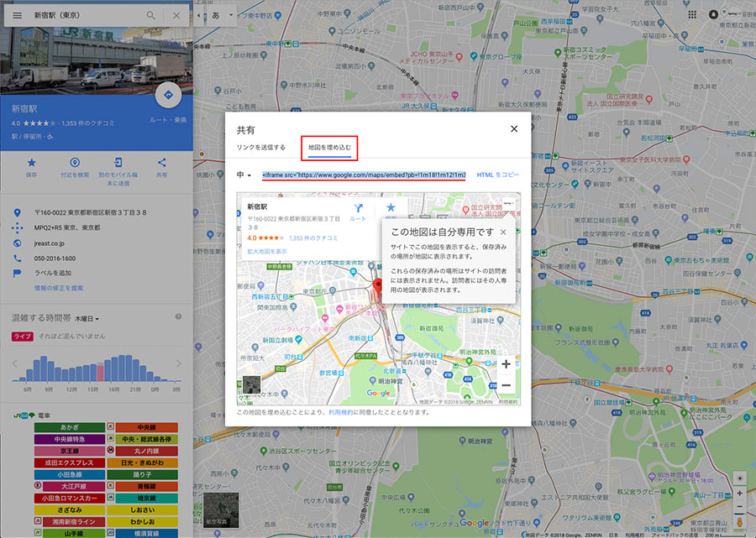This screenshot has height=538, width=756.
Task: Switch to the リンクを送信する tab
Action: [260, 147]
